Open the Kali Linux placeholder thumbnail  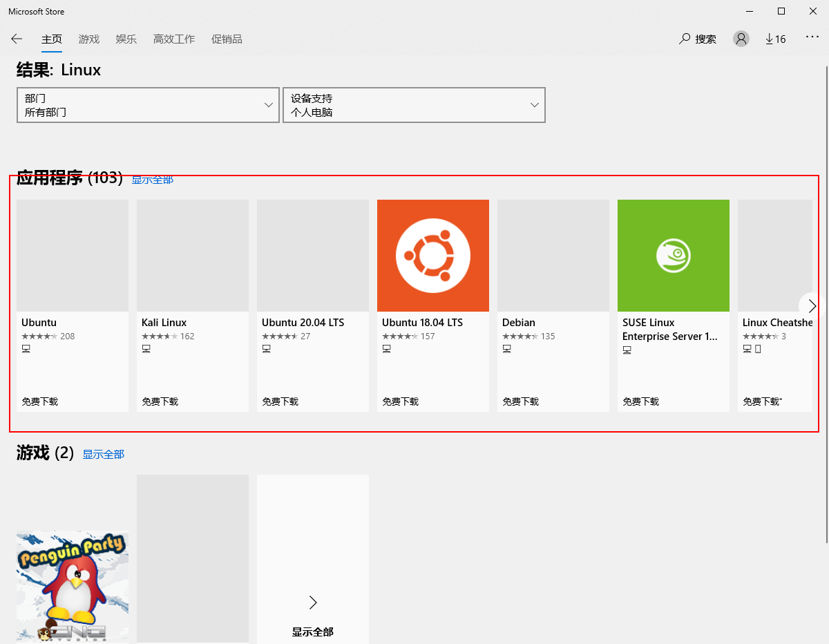point(193,256)
